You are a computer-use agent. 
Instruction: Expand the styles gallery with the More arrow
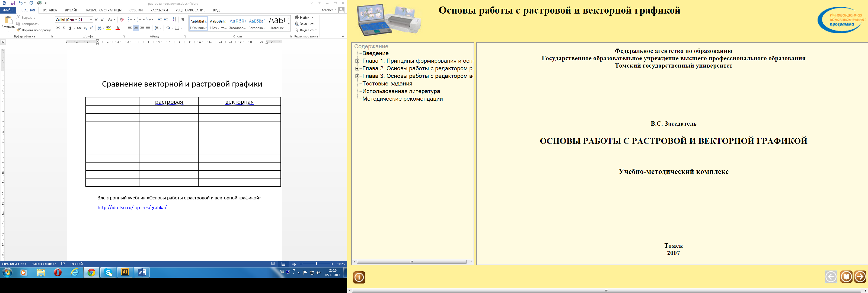click(x=289, y=29)
